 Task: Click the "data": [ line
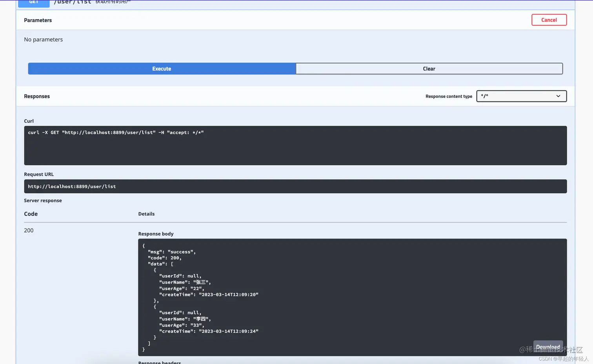pyautogui.click(x=160, y=264)
